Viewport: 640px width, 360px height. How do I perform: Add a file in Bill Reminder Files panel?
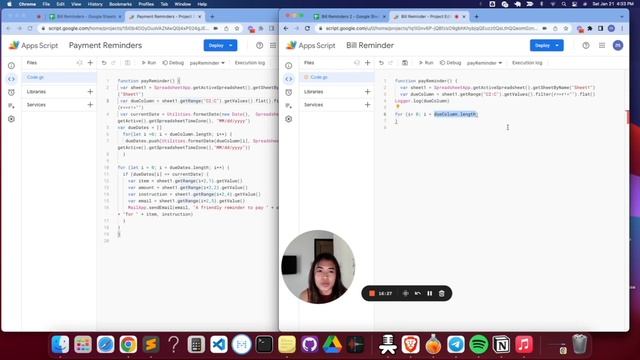[x=367, y=63]
